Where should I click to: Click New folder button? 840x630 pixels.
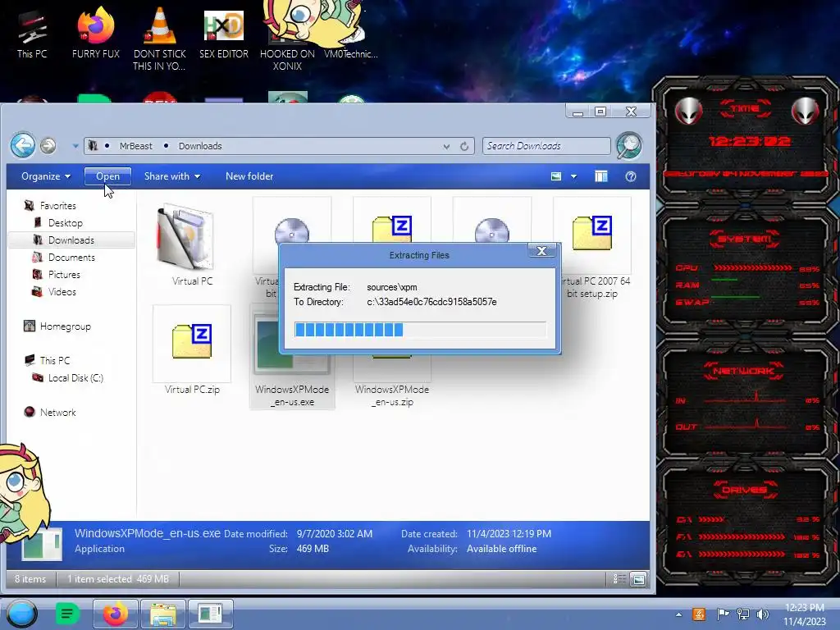[x=249, y=176]
